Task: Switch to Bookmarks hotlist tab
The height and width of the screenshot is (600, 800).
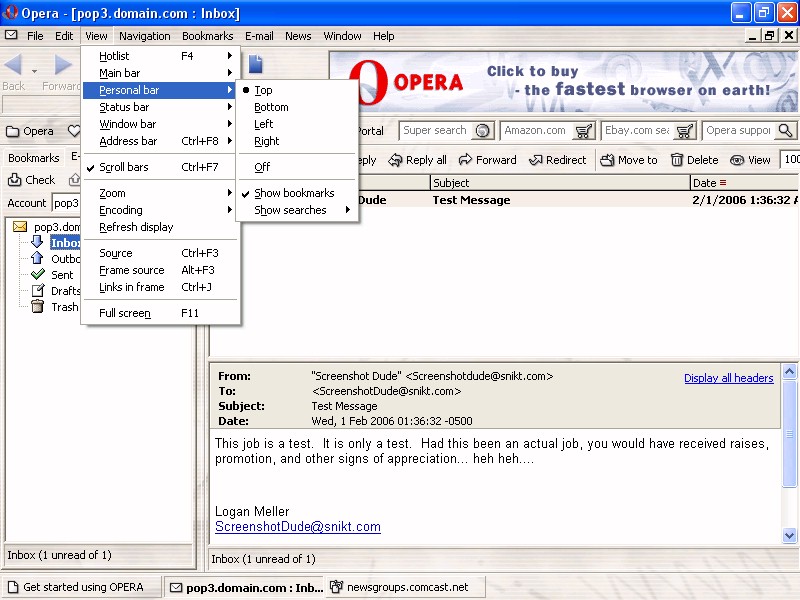Action: click(x=34, y=158)
